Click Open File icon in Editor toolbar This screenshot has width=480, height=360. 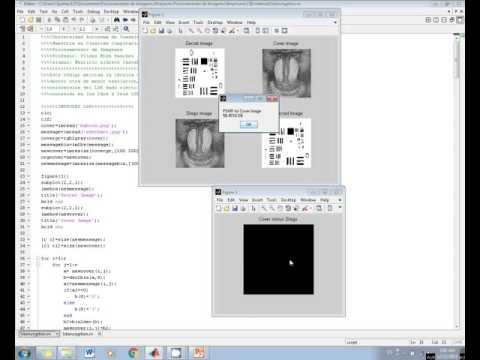pos(30,20)
